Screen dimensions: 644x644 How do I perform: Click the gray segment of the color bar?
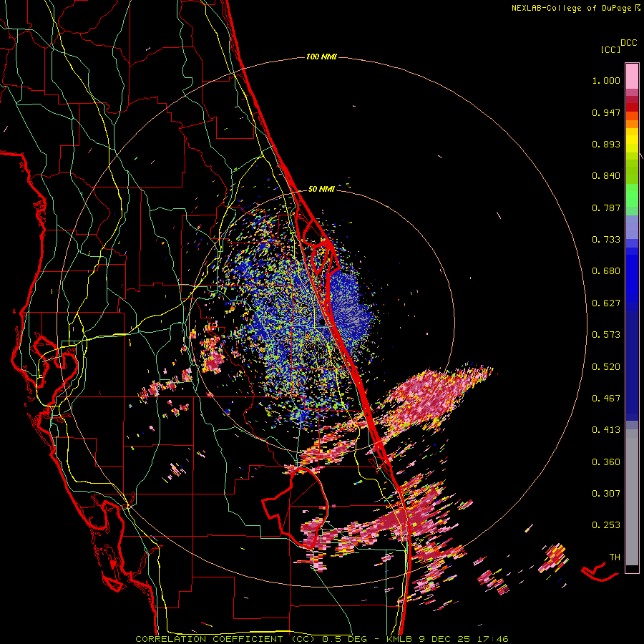[x=632, y=497]
